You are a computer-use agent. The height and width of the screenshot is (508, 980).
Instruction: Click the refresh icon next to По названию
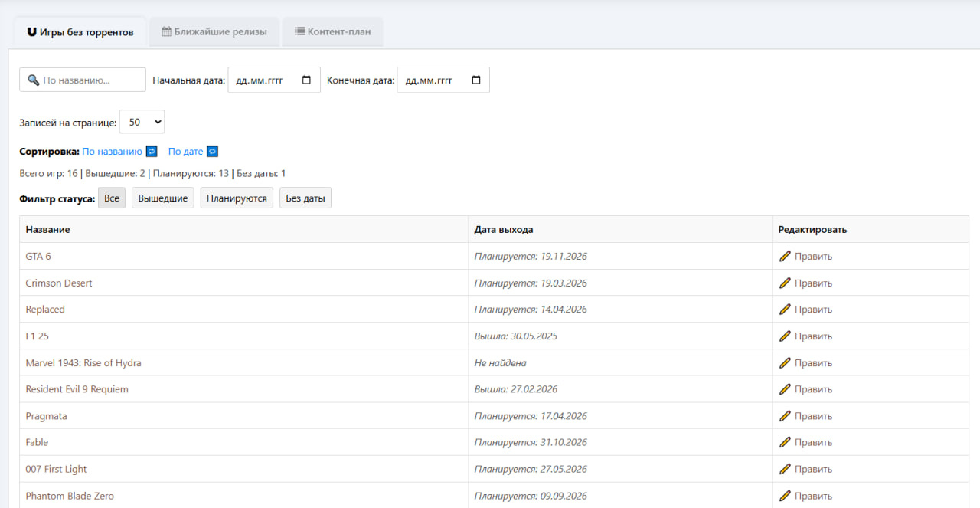(152, 152)
